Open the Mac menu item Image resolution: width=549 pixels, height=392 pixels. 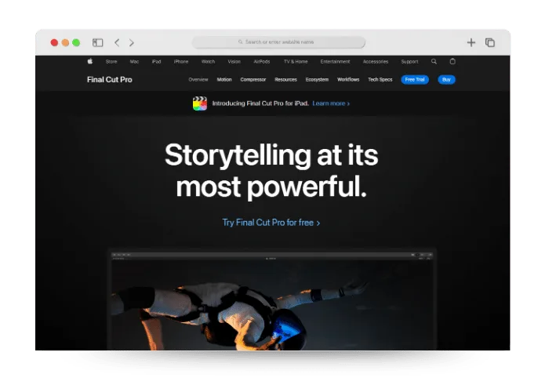(134, 62)
